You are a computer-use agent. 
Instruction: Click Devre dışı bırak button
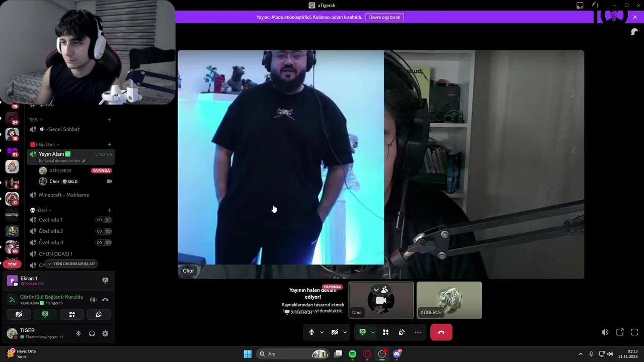coord(384,17)
